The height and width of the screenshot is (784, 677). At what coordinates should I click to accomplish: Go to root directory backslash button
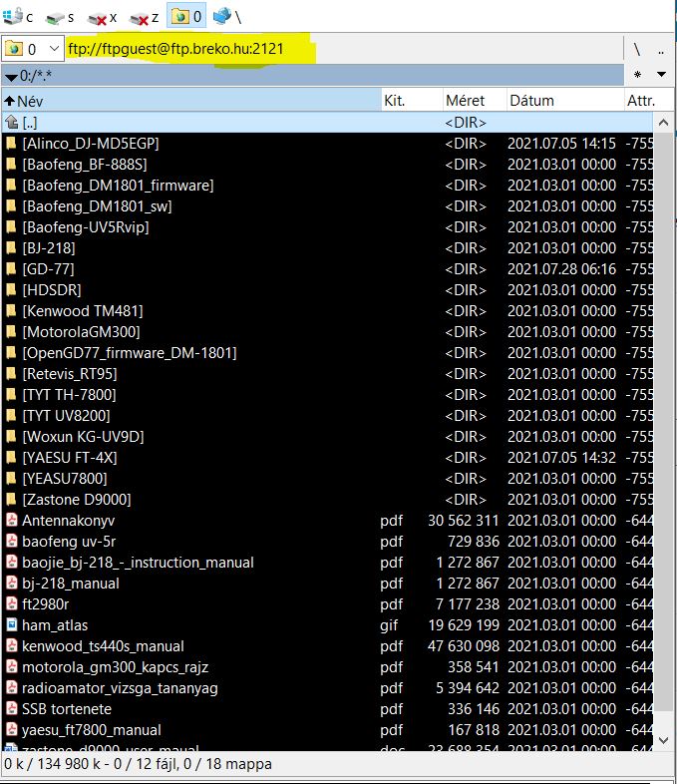(x=636, y=49)
